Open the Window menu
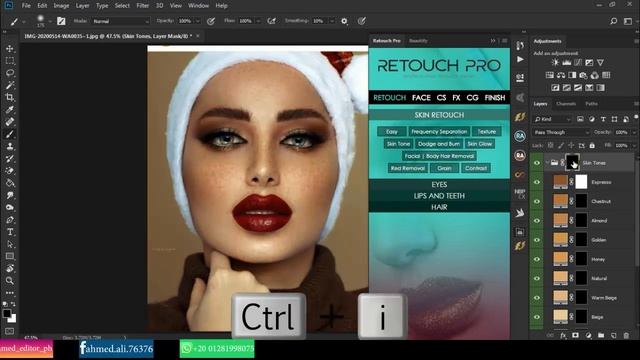The width and height of the screenshot is (640, 360). (198, 6)
